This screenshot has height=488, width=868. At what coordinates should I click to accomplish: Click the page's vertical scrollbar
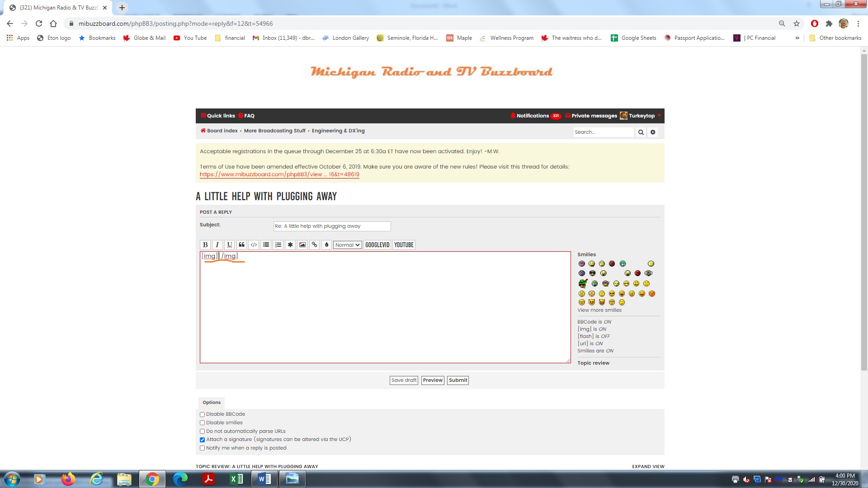[x=864, y=212]
